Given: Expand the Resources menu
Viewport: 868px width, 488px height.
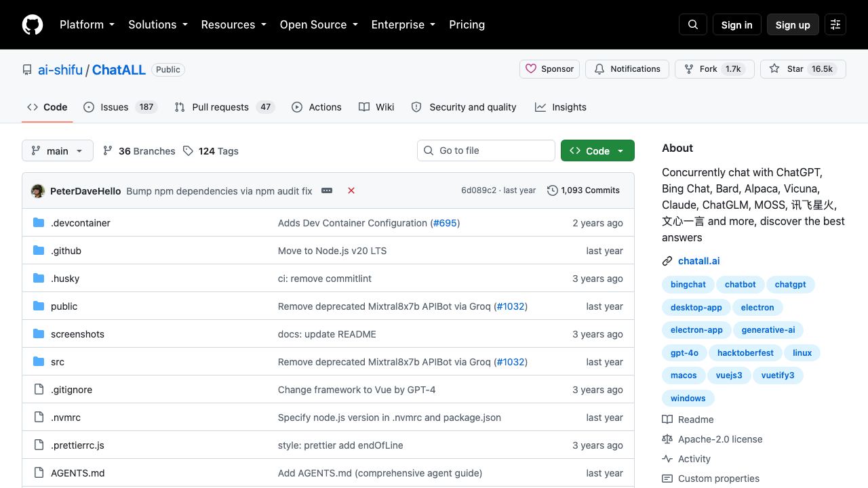Looking at the screenshot, I should (x=233, y=24).
